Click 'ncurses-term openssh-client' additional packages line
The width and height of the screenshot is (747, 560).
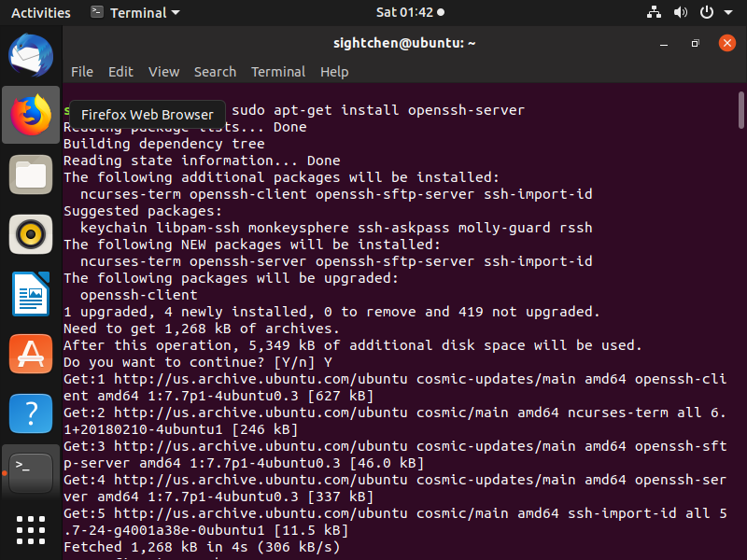pyautogui.click(x=336, y=194)
